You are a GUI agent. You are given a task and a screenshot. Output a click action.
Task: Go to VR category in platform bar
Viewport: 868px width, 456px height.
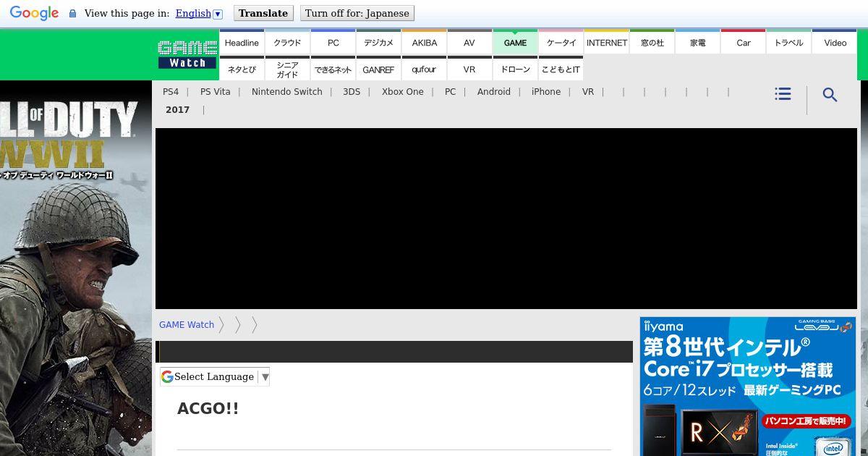point(588,92)
